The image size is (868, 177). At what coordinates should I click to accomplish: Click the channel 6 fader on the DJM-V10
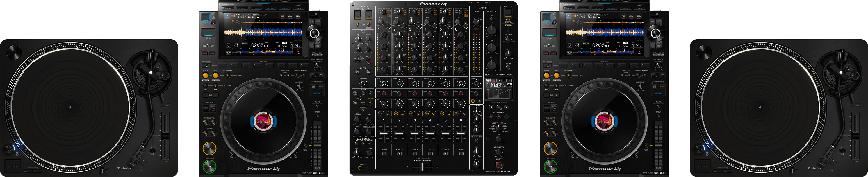coord(461,133)
